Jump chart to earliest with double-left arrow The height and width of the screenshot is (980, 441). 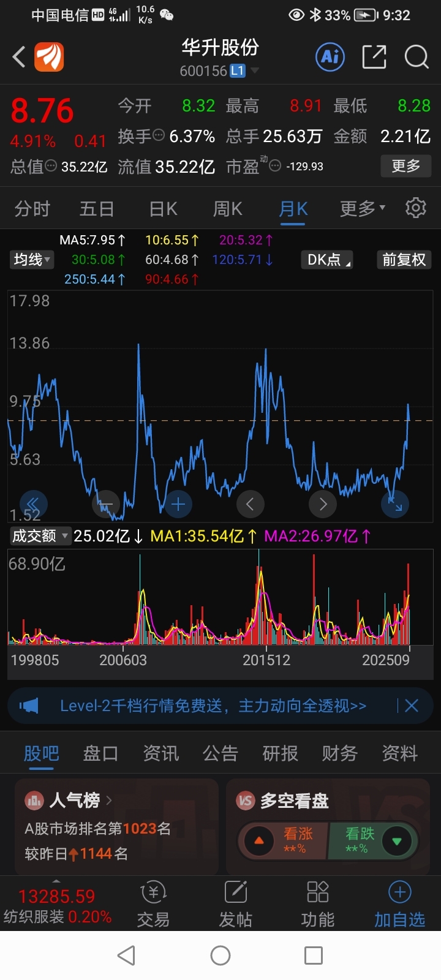point(34,504)
